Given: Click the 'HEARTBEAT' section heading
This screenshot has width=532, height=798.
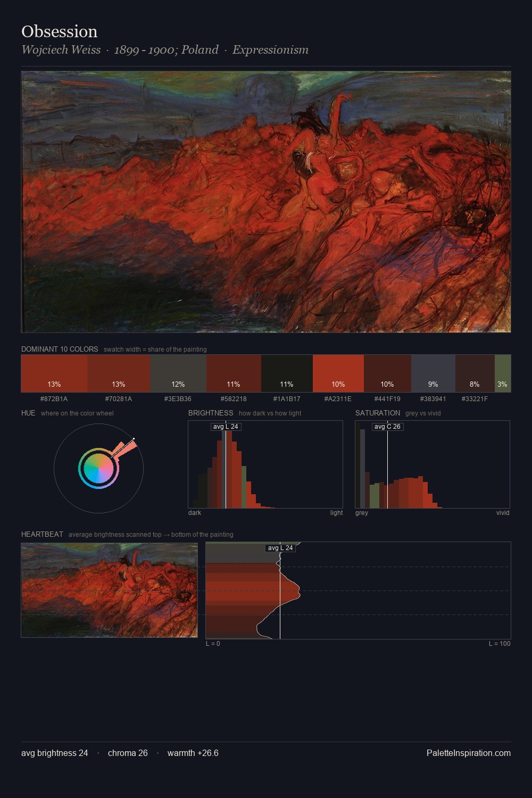Looking at the screenshot, I should pos(42,534).
